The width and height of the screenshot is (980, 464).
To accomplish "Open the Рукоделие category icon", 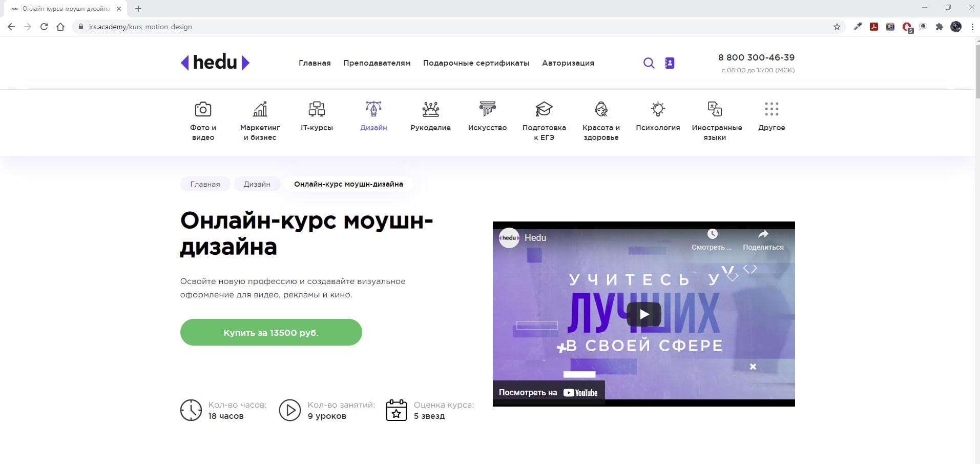I will tap(430, 109).
